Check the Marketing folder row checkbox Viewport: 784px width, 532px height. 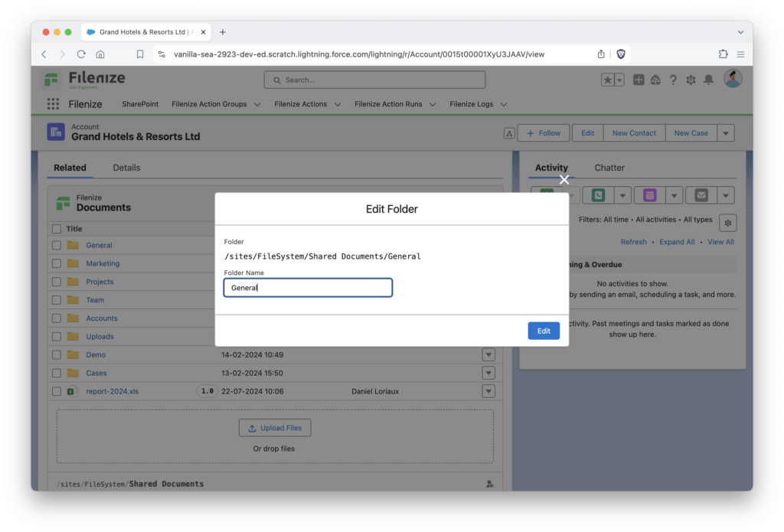[x=56, y=263]
